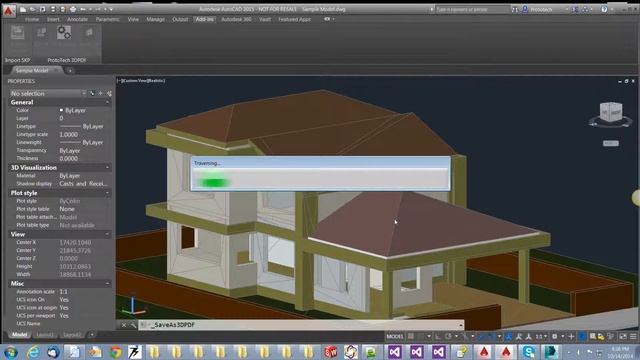Toggle MODEL space button in status bar
The image size is (640, 360).
(395, 336)
